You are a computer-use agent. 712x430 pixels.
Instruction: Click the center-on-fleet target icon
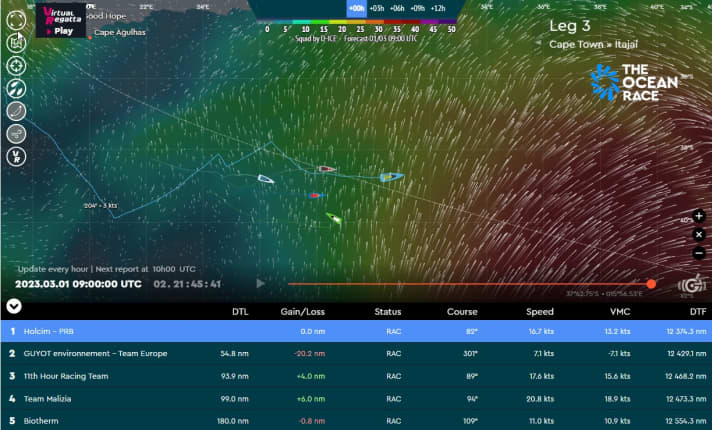(x=16, y=65)
